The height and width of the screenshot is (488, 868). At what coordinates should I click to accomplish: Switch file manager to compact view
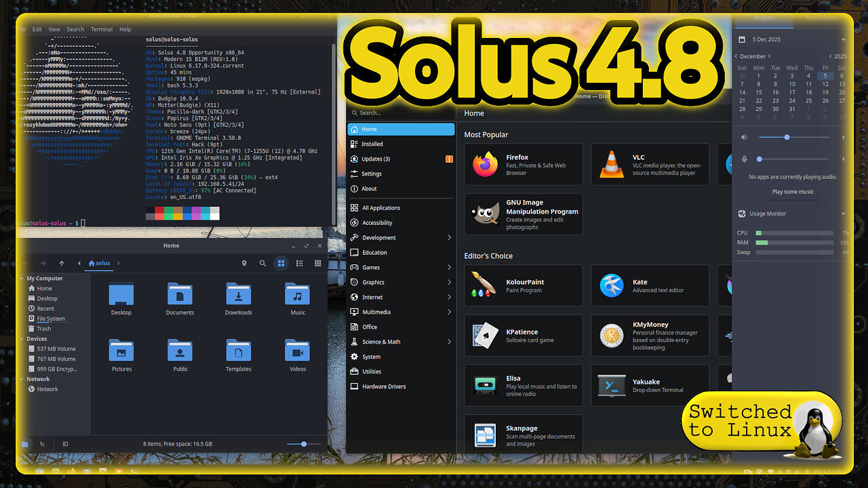317,263
